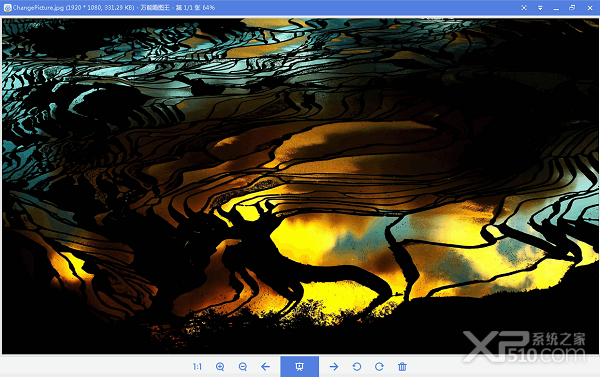Show image at 1:1 actual size
600x377 pixels.
197,367
